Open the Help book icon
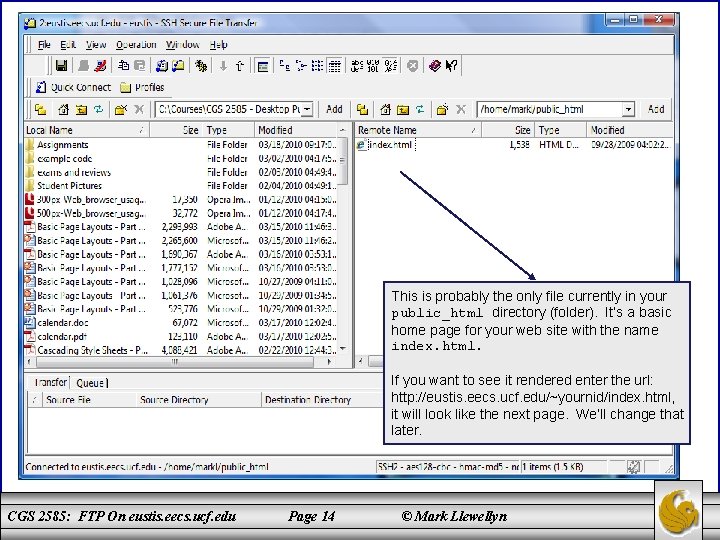Screen dimensions: 720x540 coord(434,66)
